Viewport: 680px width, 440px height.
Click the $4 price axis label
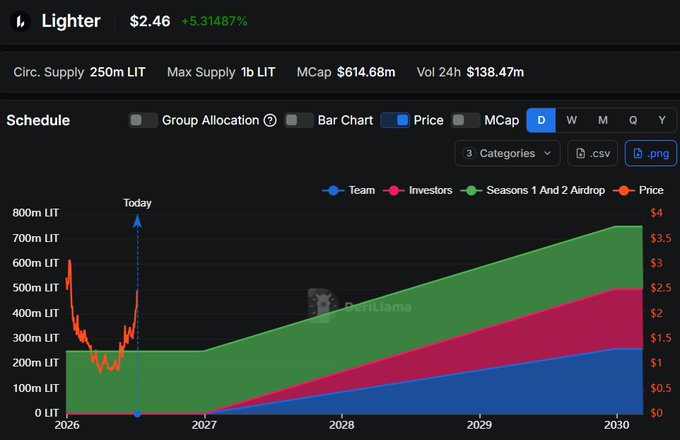[x=657, y=213]
